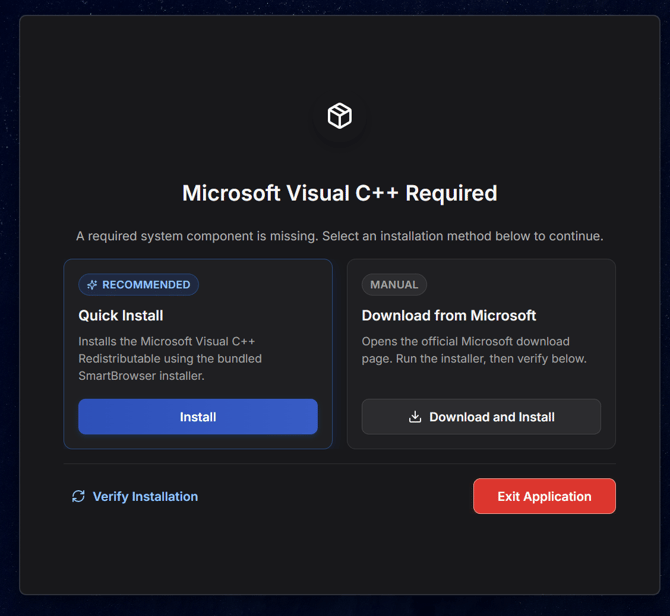Click the red Exit Application button

pos(544,496)
